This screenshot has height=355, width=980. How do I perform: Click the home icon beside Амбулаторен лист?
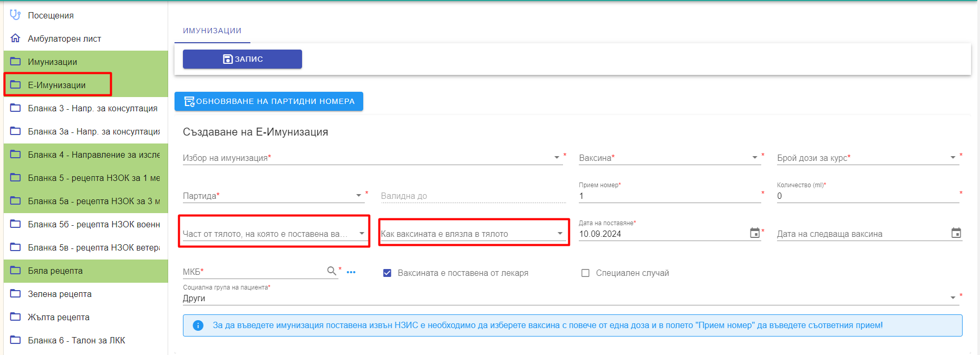coord(15,38)
